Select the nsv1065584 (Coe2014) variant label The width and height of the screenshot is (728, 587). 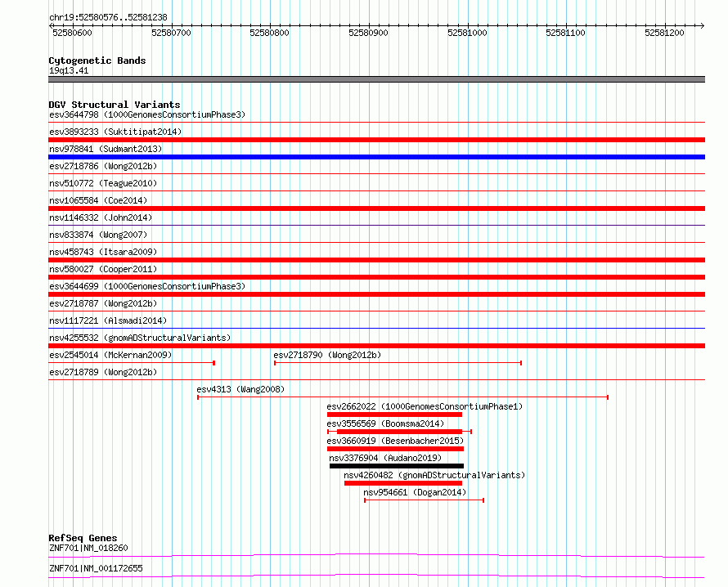[x=98, y=200]
